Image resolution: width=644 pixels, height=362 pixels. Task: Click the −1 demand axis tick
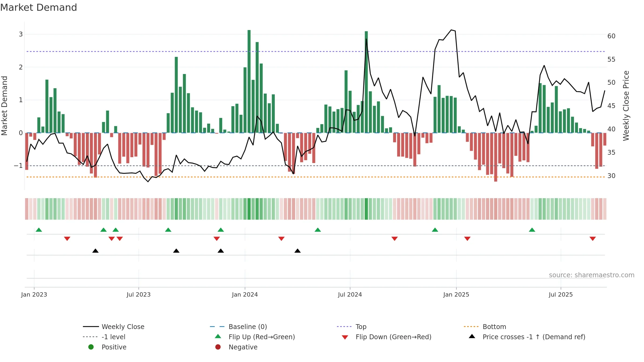18,166
